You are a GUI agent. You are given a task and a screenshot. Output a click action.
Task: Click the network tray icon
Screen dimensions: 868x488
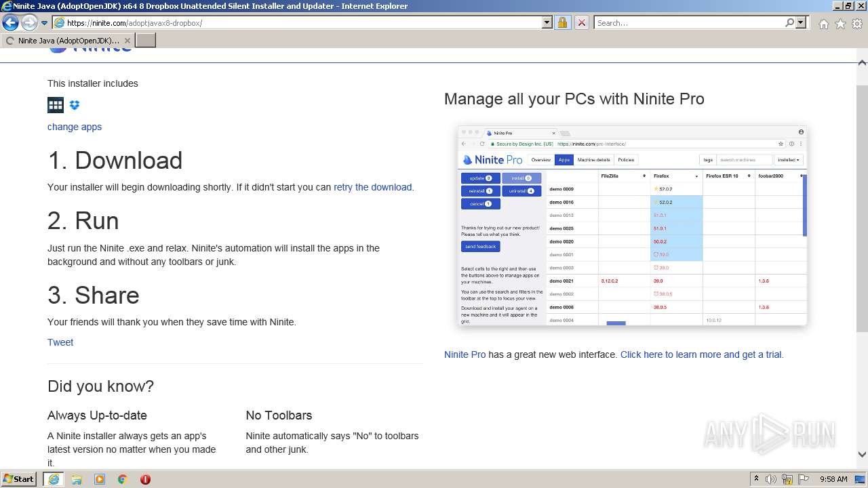coord(787,479)
